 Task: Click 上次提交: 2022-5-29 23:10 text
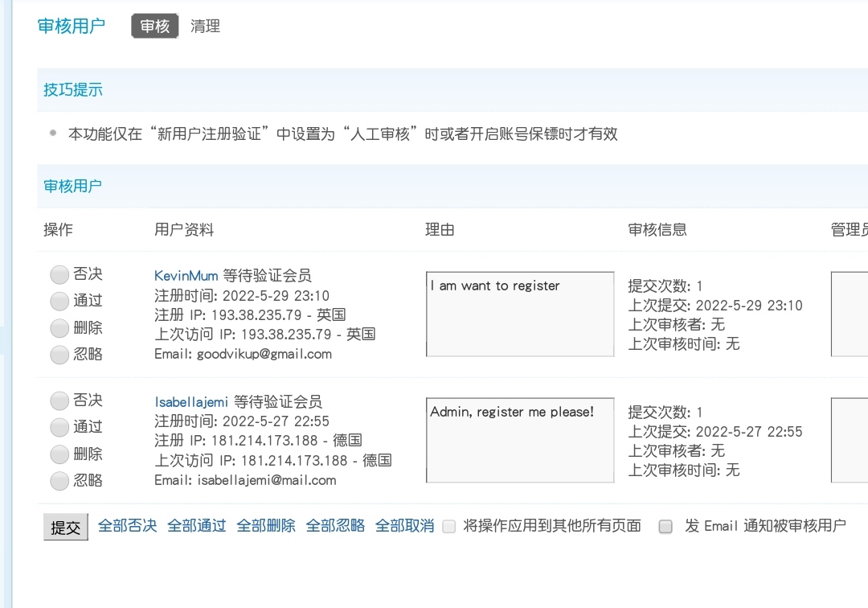pyautogui.click(x=715, y=306)
